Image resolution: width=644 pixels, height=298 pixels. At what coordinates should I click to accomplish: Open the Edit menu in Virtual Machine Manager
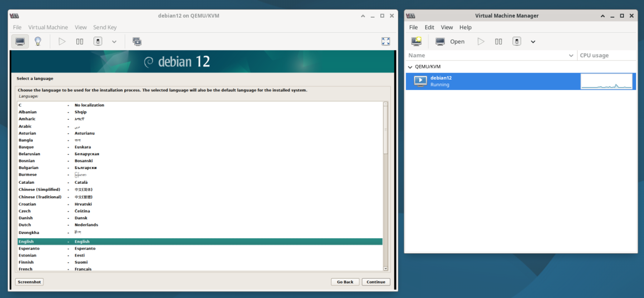pyautogui.click(x=429, y=27)
